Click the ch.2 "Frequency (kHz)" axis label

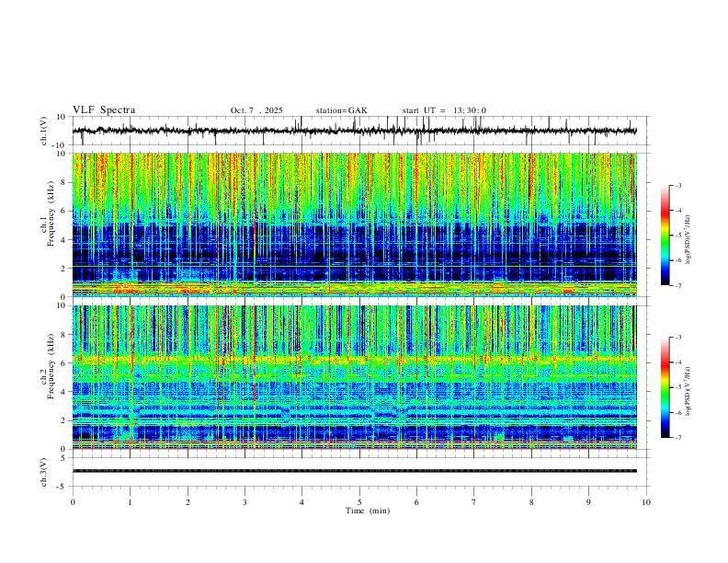point(51,365)
